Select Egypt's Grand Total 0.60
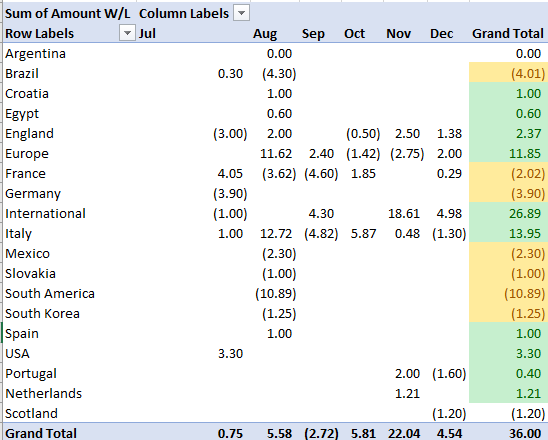The height and width of the screenshot is (440, 548). (x=528, y=114)
